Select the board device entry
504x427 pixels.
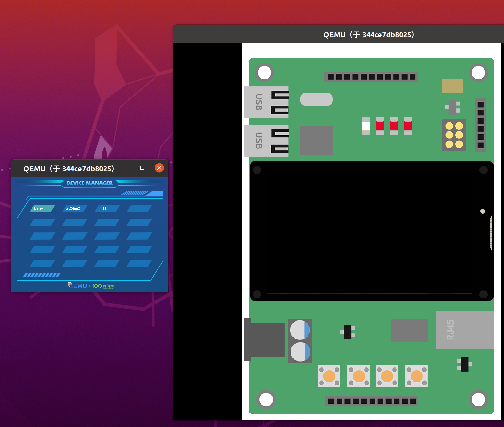pos(42,209)
